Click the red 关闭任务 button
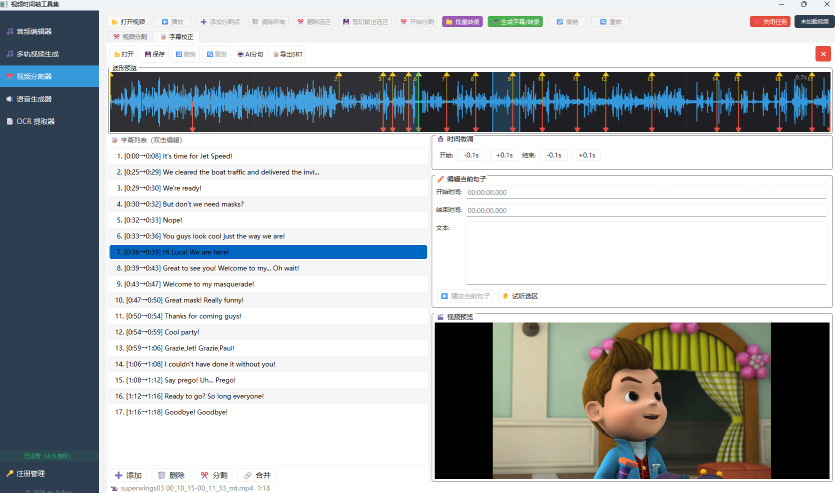Viewport: 835px width, 493px height. pyautogui.click(x=770, y=22)
